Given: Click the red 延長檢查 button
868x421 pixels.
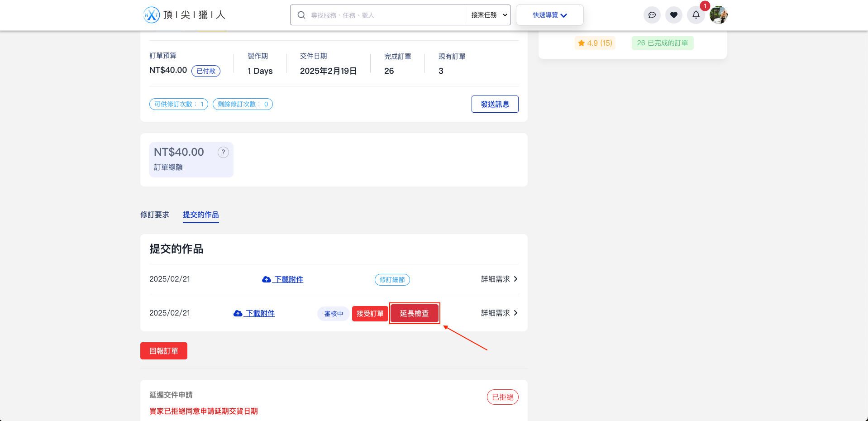Looking at the screenshot, I should coord(414,313).
